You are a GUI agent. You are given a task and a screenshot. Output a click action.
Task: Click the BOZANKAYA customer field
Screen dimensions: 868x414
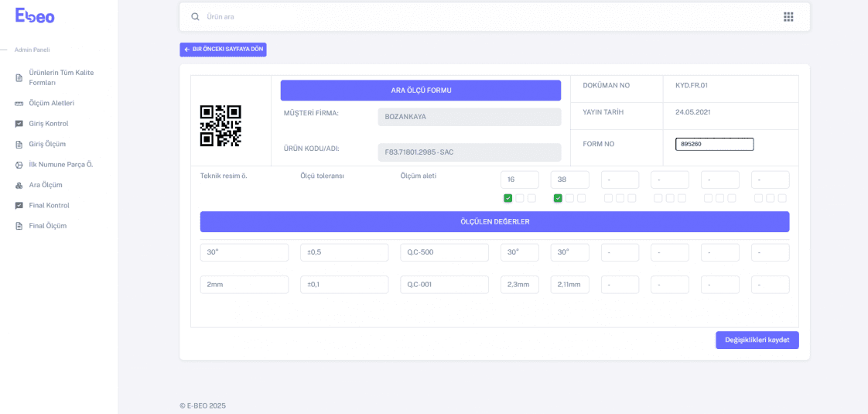coord(470,118)
